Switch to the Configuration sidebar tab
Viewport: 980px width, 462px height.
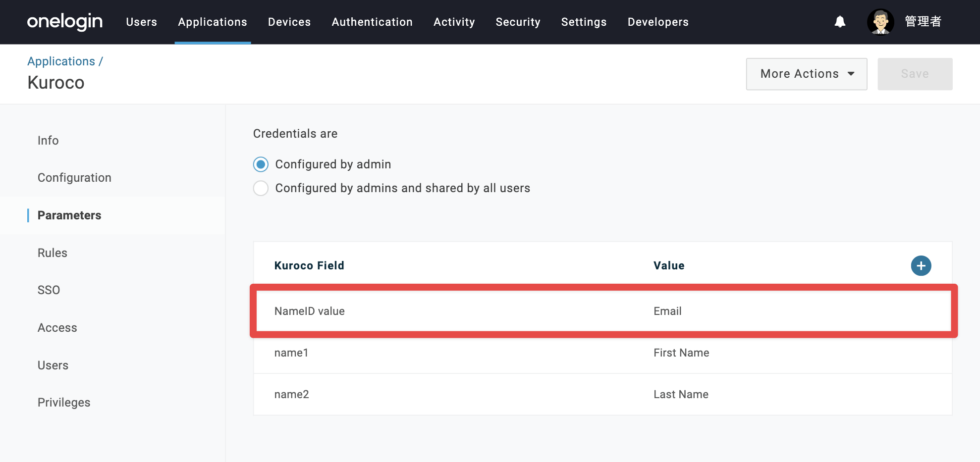pyautogui.click(x=74, y=178)
